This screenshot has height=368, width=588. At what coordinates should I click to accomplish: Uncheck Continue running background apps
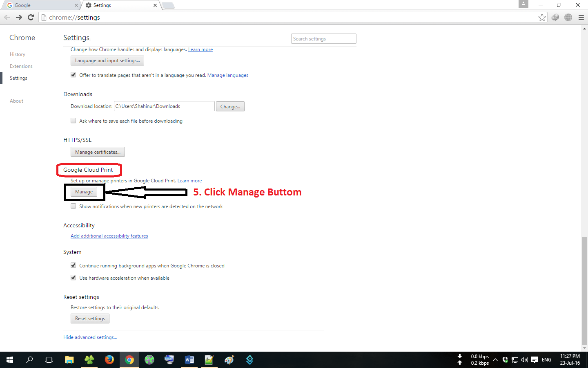click(x=73, y=265)
